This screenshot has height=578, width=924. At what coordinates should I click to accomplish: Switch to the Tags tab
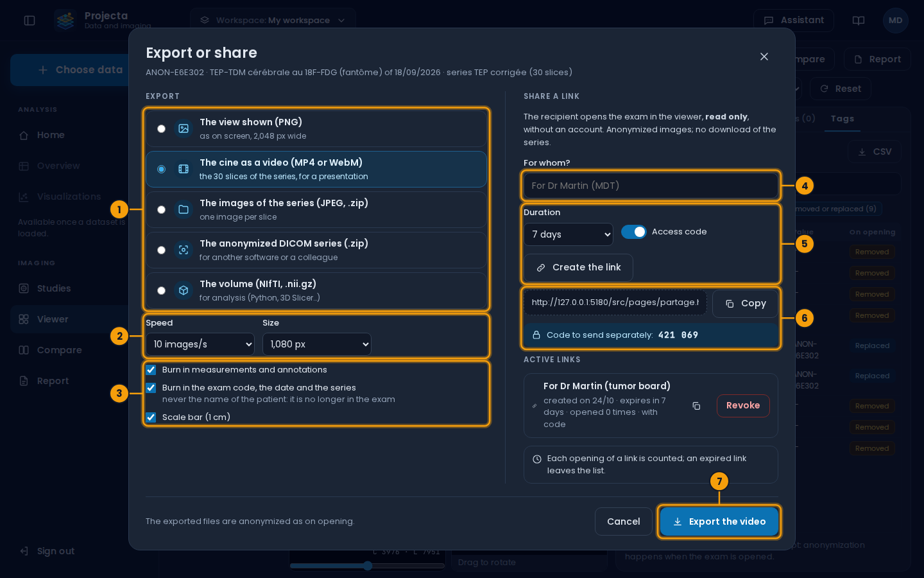[842, 119]
